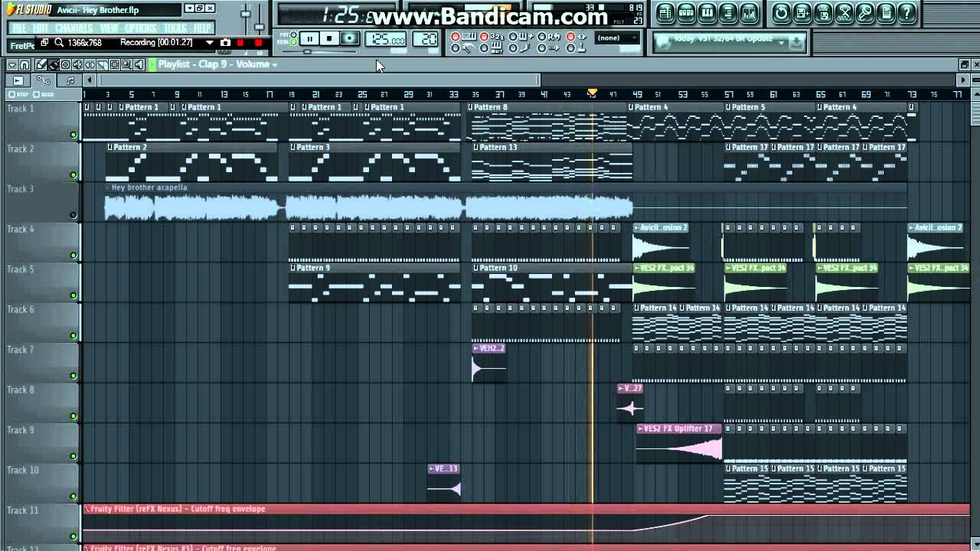Pause playback in the transport panel
Viewport: 980px width, 551px height.
(309, 38)
